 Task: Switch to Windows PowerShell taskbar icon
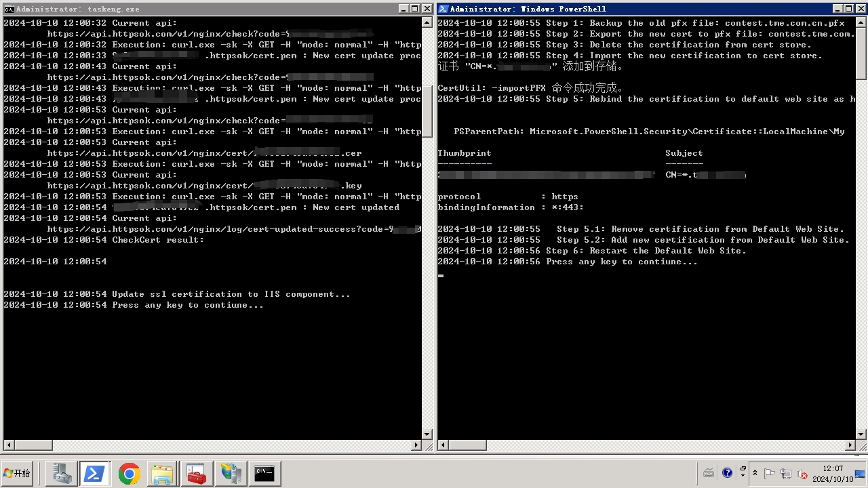click(x=95, y=474)
